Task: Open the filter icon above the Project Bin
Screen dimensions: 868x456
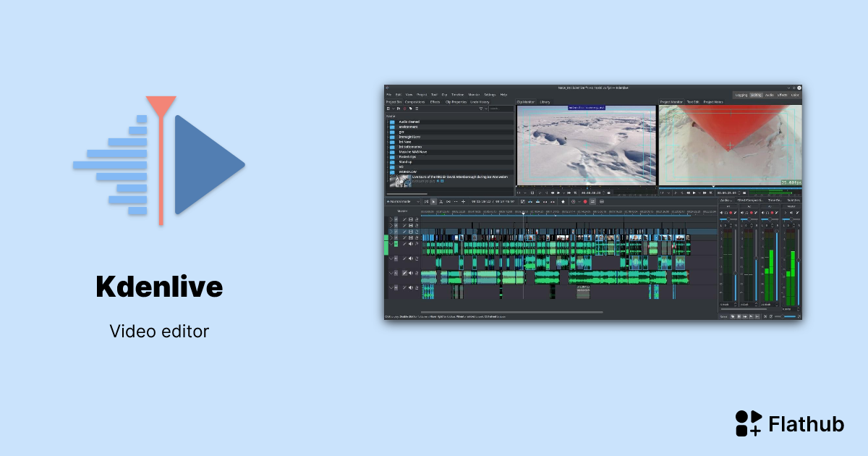Action: [481, 109]
